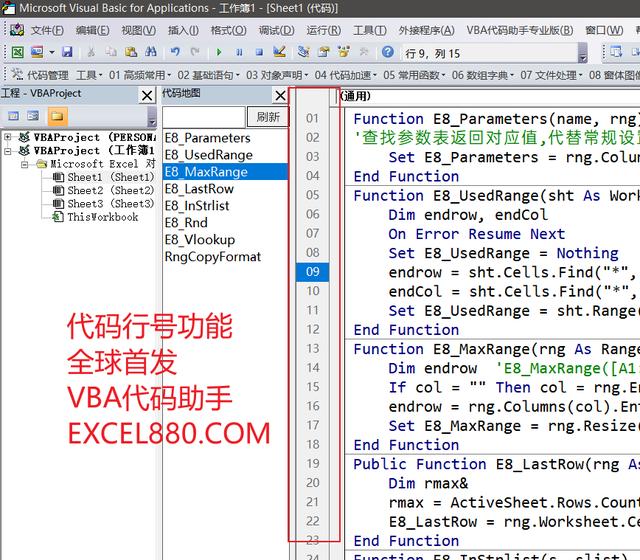The image size is (640, 560).
Task: Click the Break pause icon
Action: point(239,52)
